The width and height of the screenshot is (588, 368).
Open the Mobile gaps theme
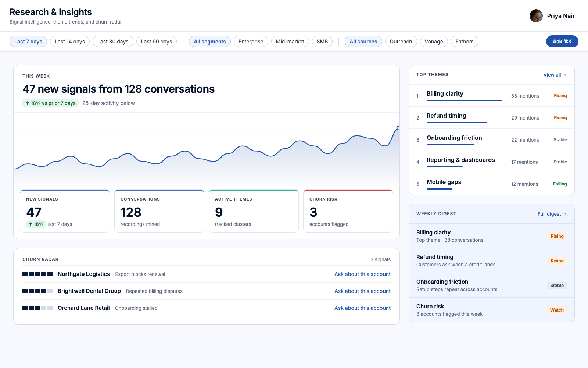click(492, 184)
